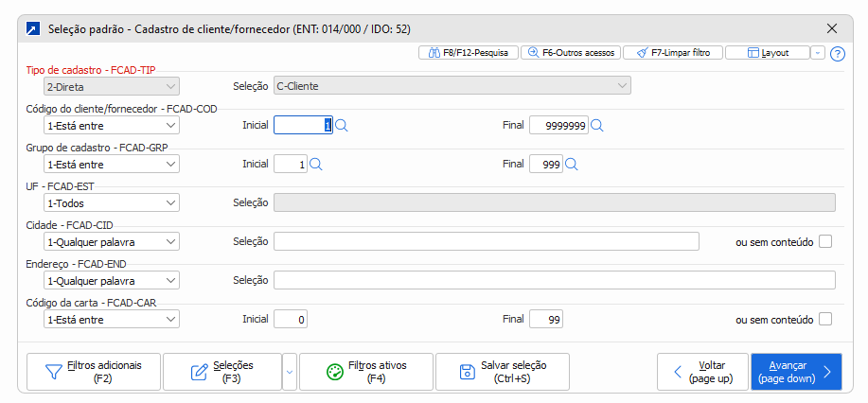This screenshot has height=403, width=868.
Task: Save selection with Salvar seleção button
Action: tap(503, 372)
